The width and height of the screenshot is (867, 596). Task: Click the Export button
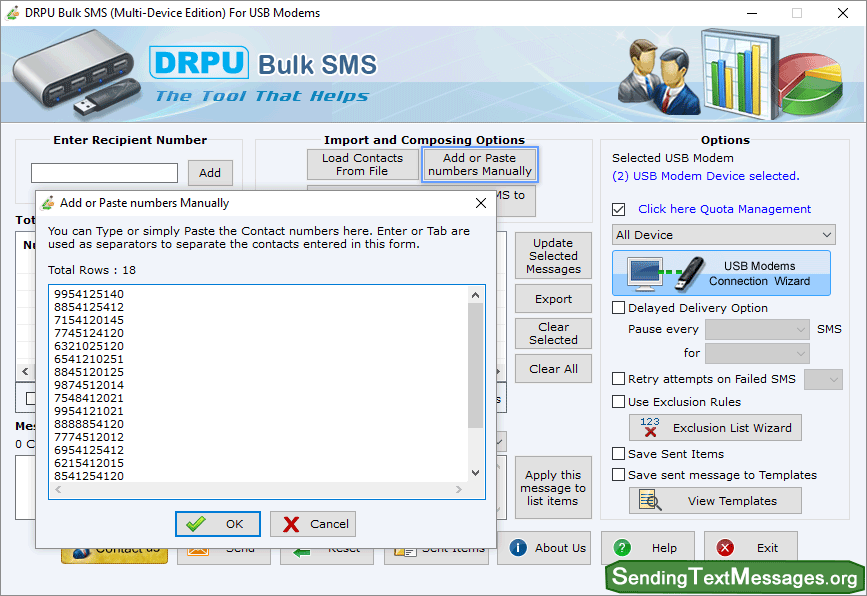coord(553,299)
